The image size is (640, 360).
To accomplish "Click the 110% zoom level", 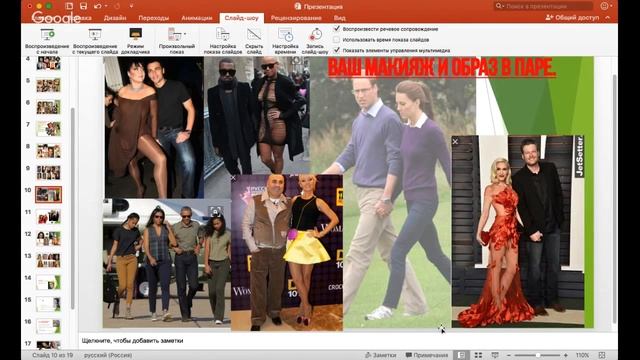I will 582,355.
